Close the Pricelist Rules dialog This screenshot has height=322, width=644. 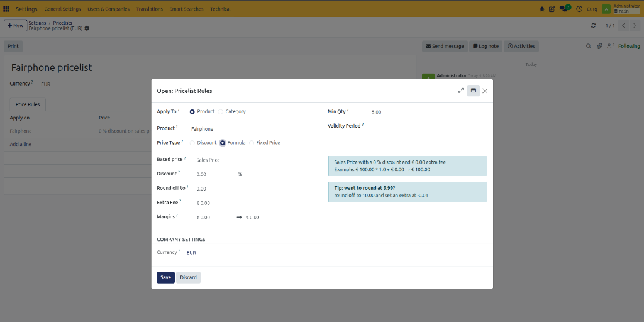click(485, 91)
